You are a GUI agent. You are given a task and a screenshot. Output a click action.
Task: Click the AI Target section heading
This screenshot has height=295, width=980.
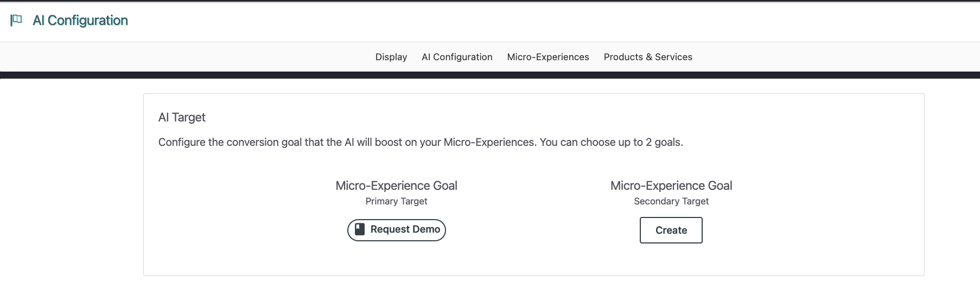182,117
